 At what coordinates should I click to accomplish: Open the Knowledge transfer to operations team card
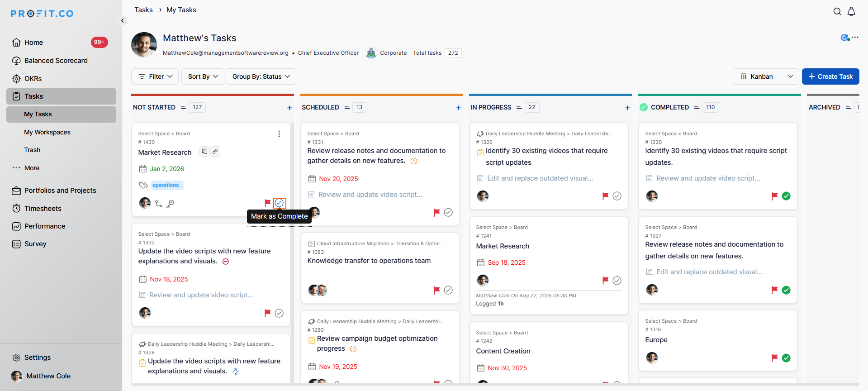(369, 261)
